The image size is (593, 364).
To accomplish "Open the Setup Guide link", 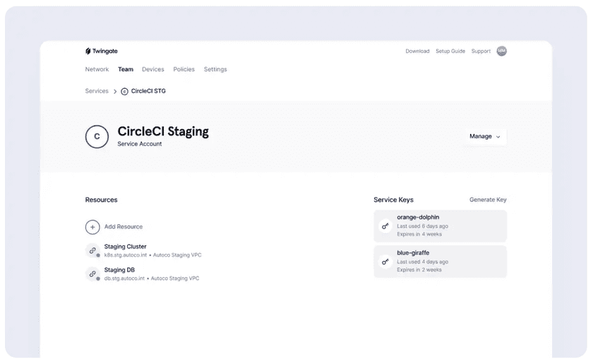I will coord(450,51).
